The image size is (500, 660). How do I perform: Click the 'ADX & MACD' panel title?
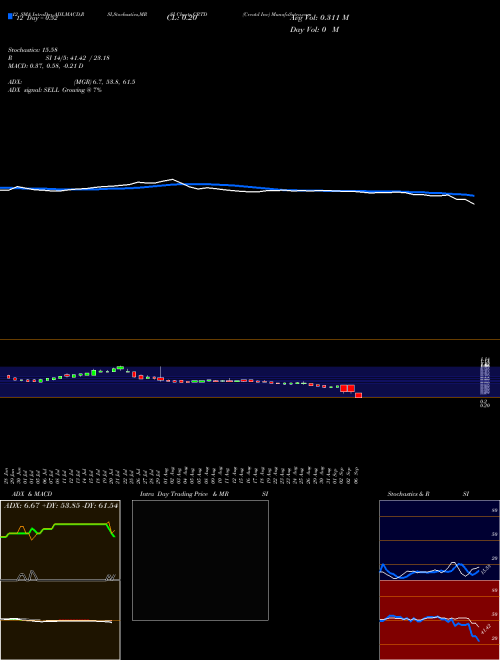(32, 494)
